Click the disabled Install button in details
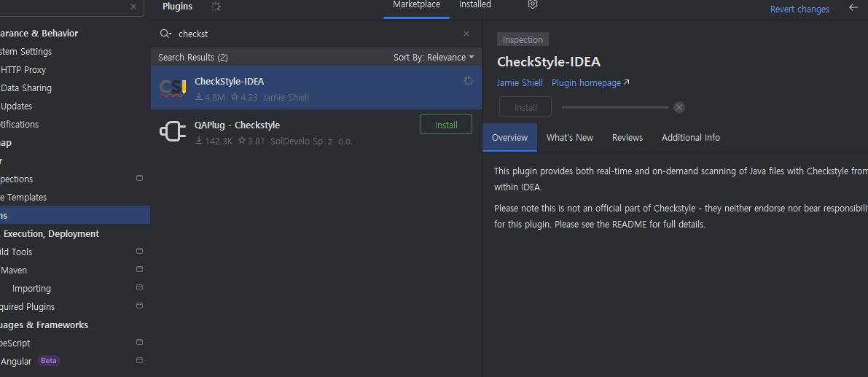868x377 pixels. point(525,107)
